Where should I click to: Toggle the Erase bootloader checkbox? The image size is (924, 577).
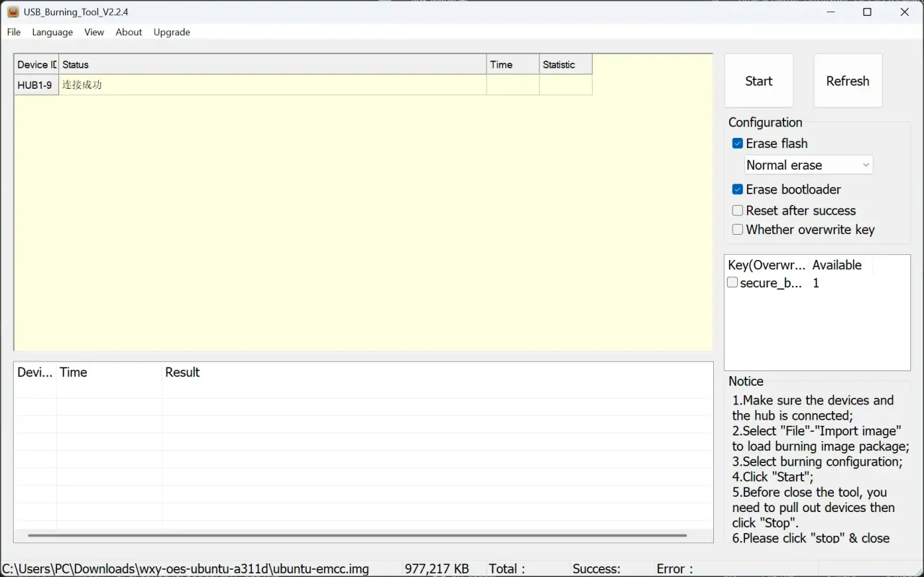coord(737,190)
